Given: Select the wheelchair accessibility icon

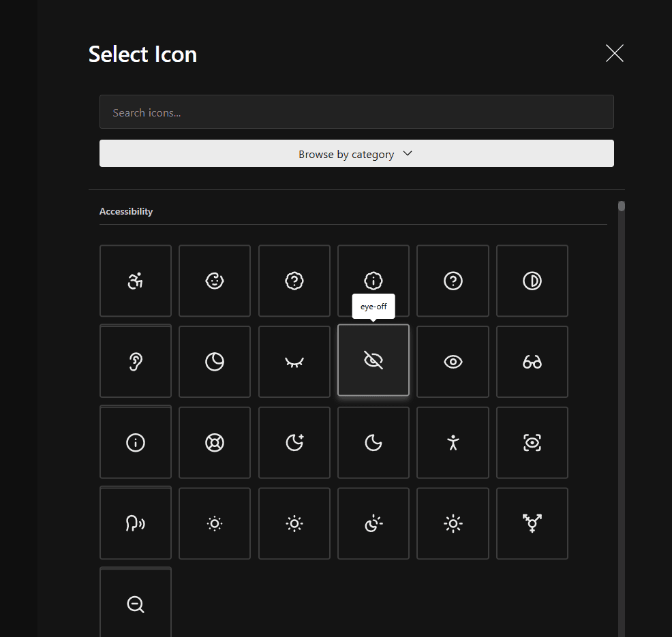Looking at the screenshot, I should [x=136, y=281].
